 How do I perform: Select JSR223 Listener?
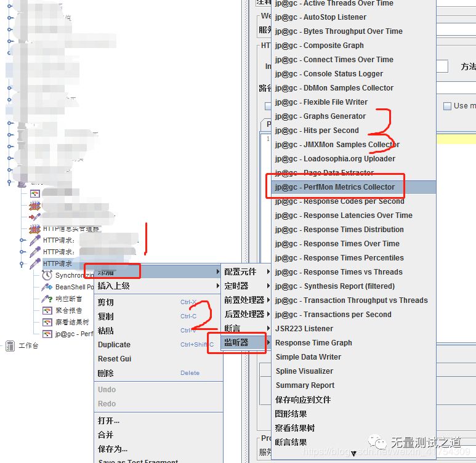353,329
